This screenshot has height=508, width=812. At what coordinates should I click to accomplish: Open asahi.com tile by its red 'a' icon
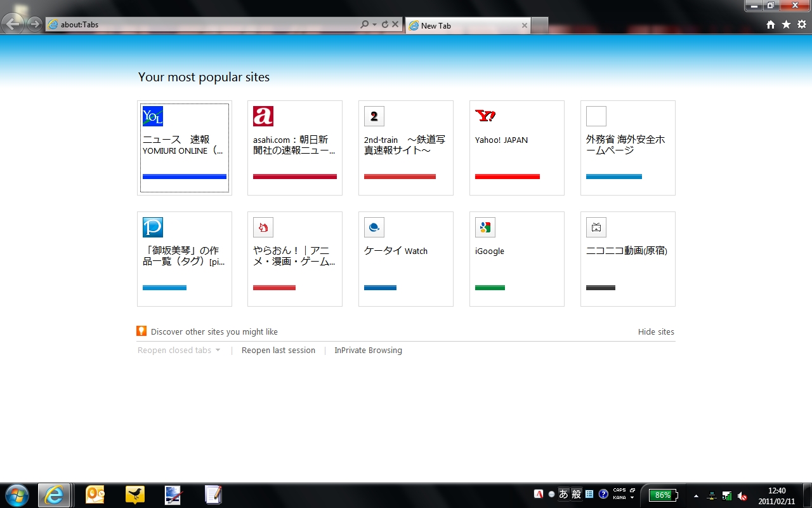click(x=263, y=116)
